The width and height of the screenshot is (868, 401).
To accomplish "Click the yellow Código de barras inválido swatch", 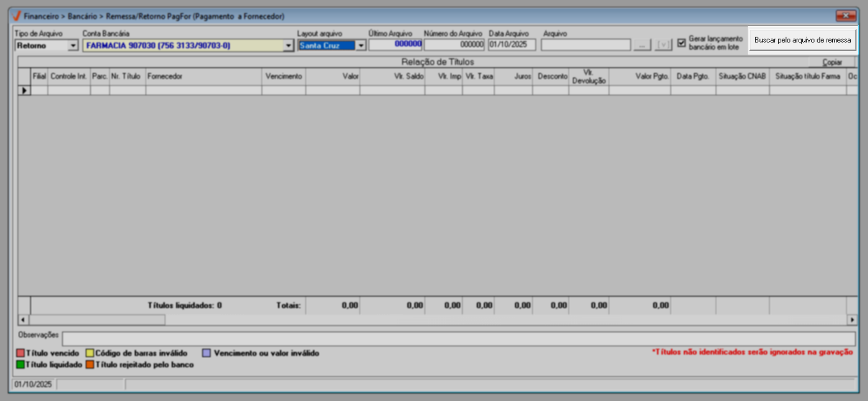I will click(90, 353).
